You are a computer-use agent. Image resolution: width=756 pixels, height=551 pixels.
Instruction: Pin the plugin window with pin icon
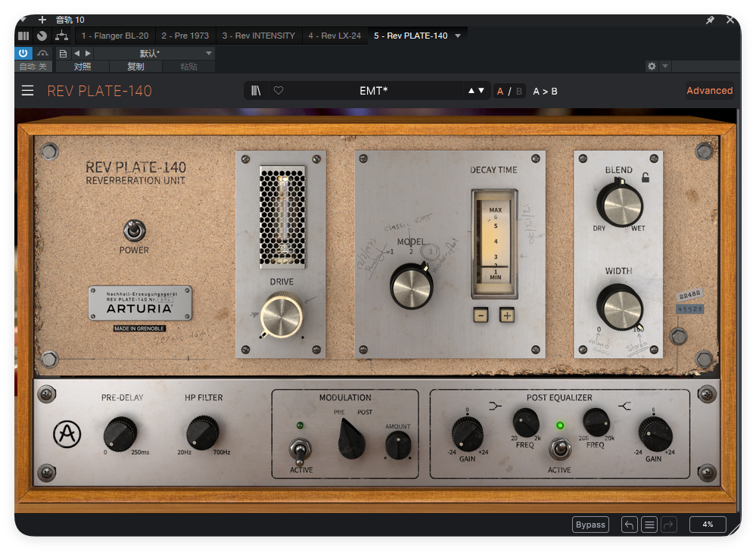point(710,20)
